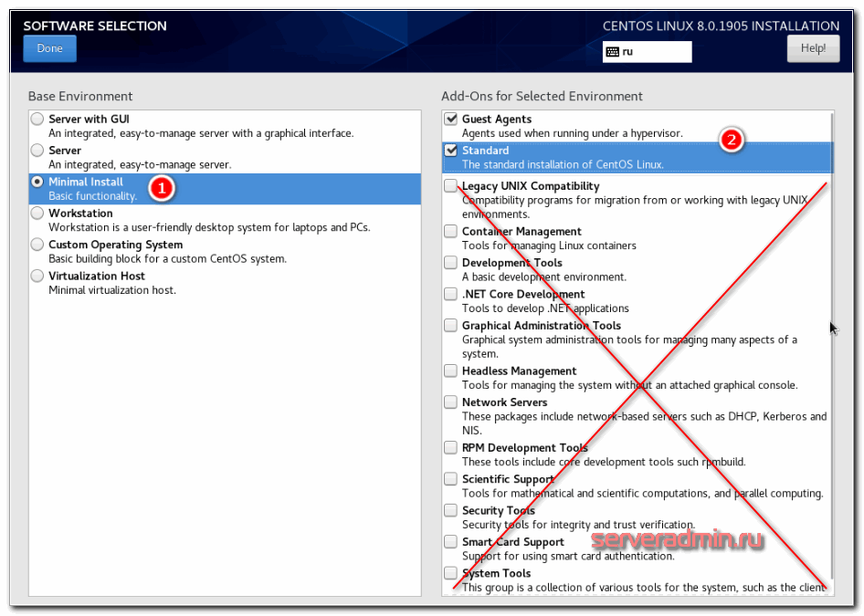Check RPM Development Tools checkbox

pos(451,447)
